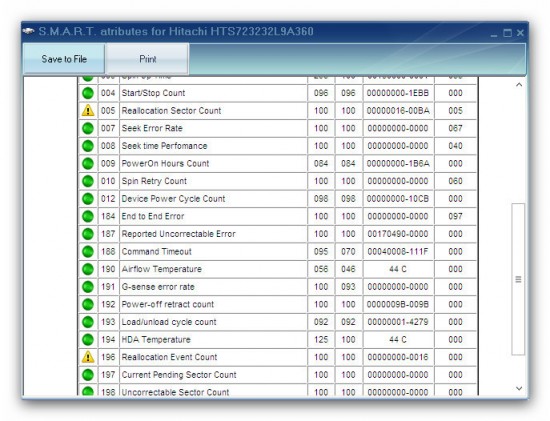Screen dimensions: 550x421
Task: Click the application icon in title bar
Action: [x=28, y=31]
